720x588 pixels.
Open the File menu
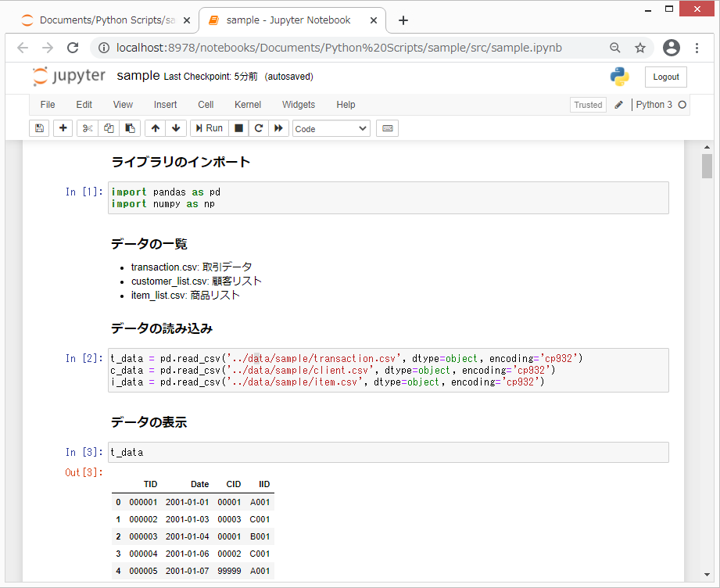point(47,105)
